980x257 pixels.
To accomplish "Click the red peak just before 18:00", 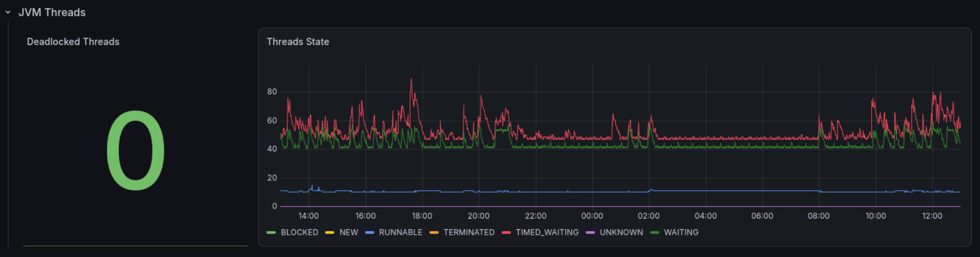I will [x=411, y=79].
